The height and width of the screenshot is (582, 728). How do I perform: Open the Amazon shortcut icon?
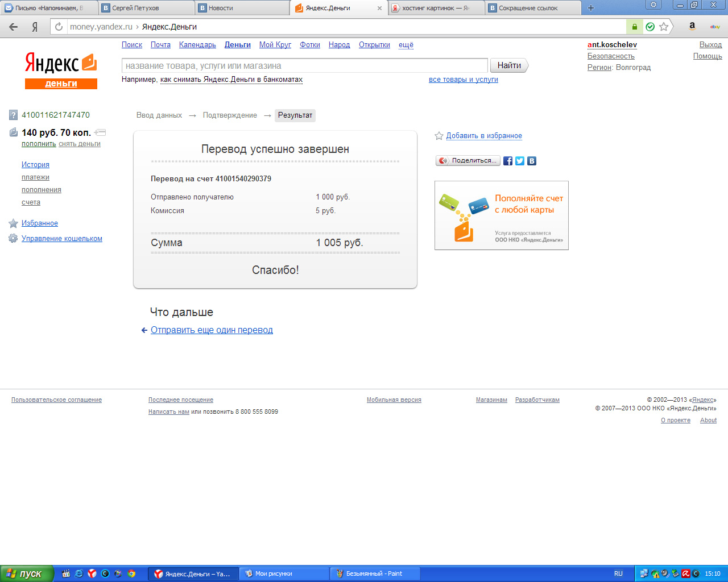(x=692, y=26)
